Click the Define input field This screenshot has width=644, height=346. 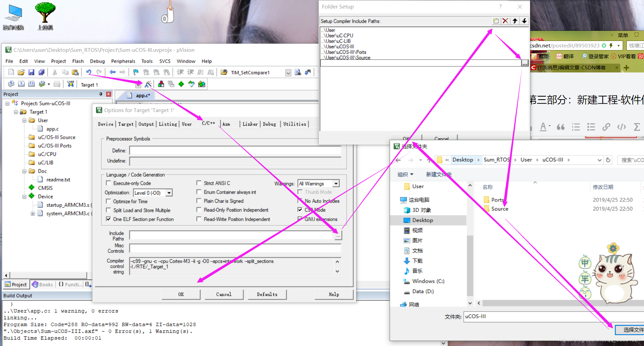(235, 151)
